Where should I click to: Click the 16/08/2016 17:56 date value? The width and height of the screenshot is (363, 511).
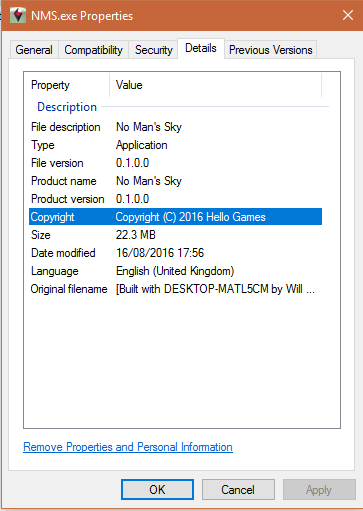[160, 253]
